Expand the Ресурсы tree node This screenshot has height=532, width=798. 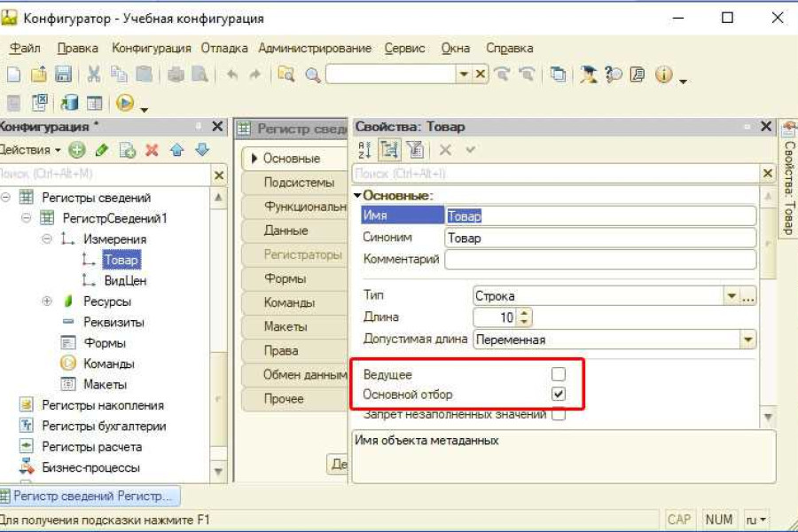coord(47,301)
